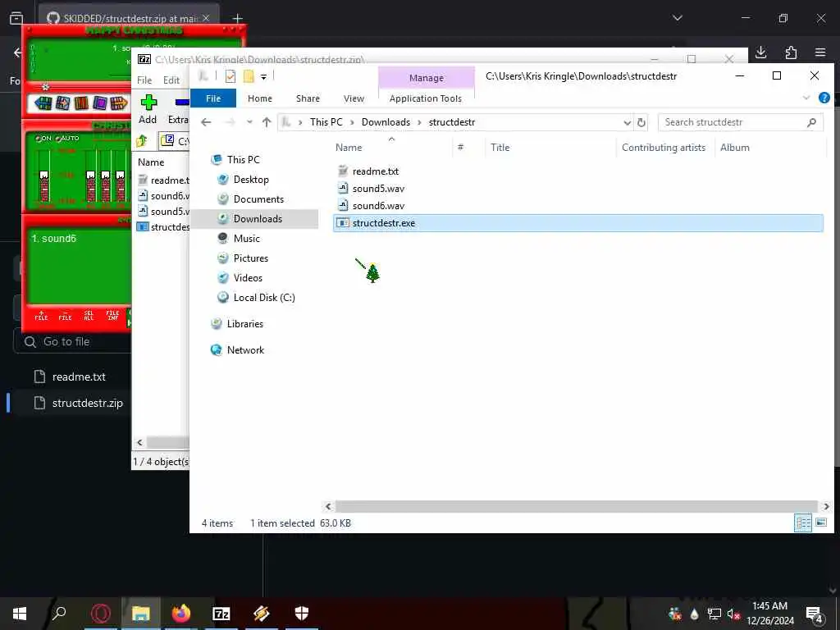Select Music in the navigation pane

pos(246,239)
